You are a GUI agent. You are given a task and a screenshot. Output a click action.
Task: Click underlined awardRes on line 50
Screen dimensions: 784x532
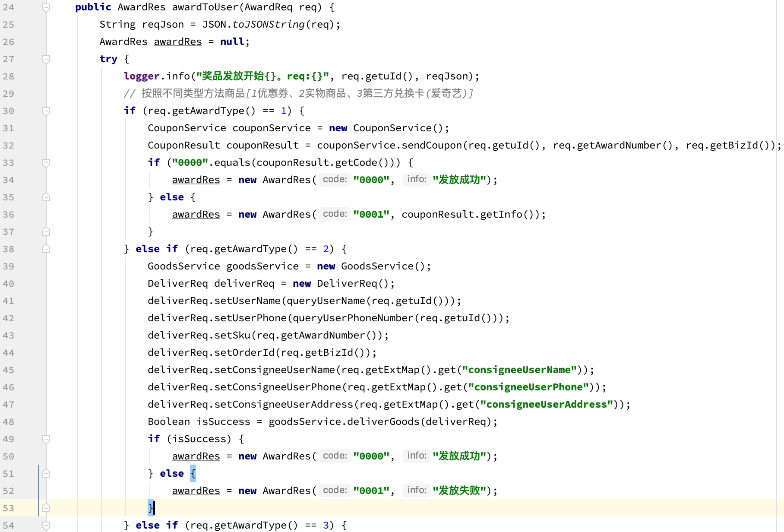[196, 456]
